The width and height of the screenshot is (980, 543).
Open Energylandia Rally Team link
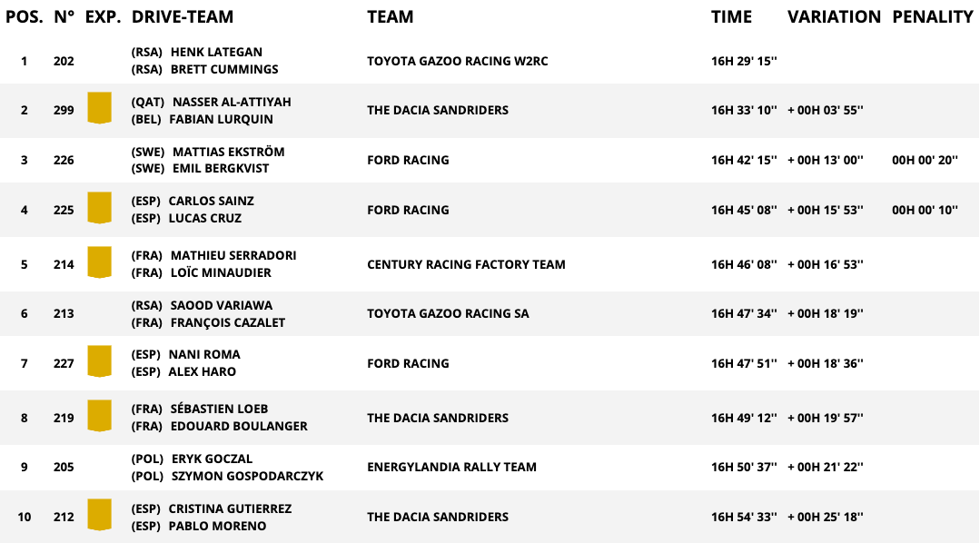click(451, 467)
